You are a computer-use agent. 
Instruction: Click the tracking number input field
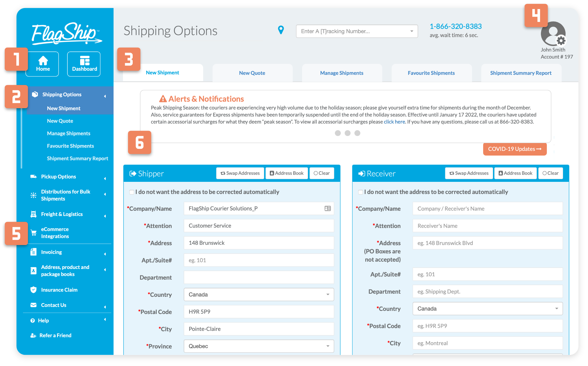(354, 31)
